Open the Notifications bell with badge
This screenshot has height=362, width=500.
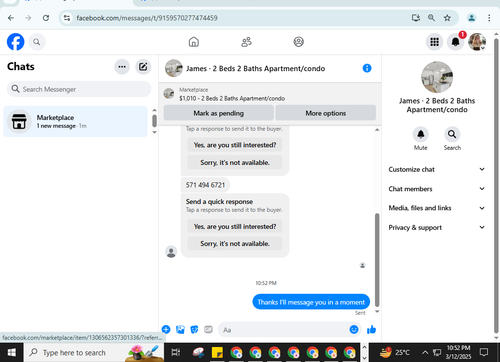tap(455, 42)
